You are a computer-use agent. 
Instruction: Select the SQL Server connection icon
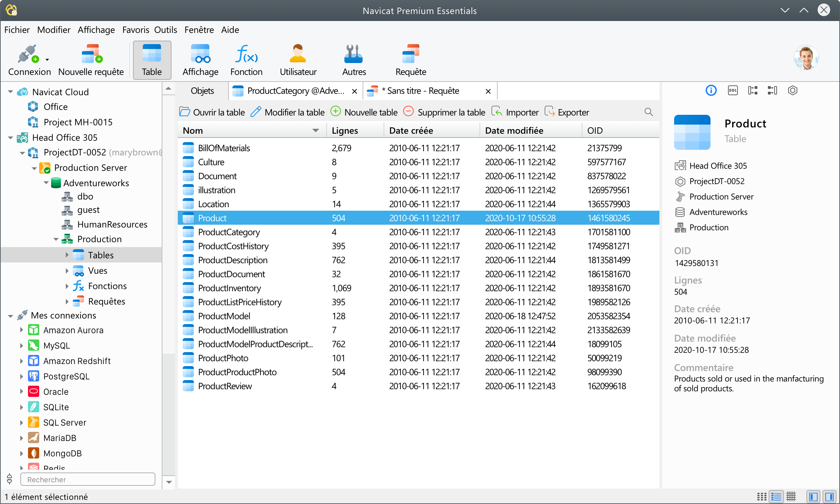(x=34, y=422)
